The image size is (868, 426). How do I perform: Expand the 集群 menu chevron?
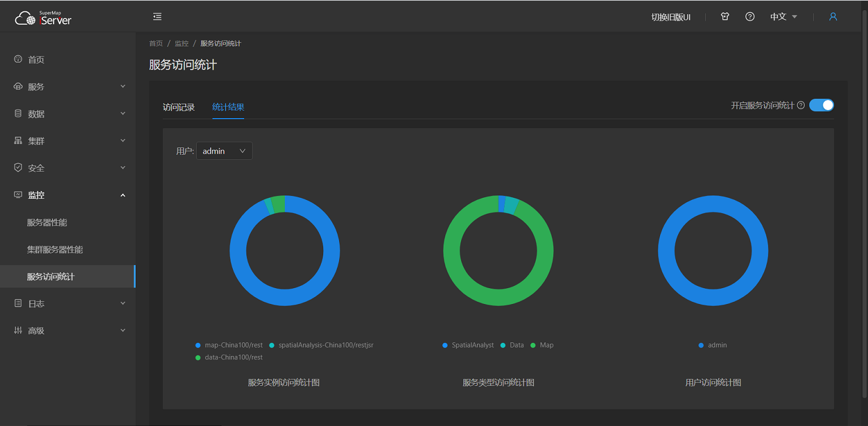pos(123,141)
